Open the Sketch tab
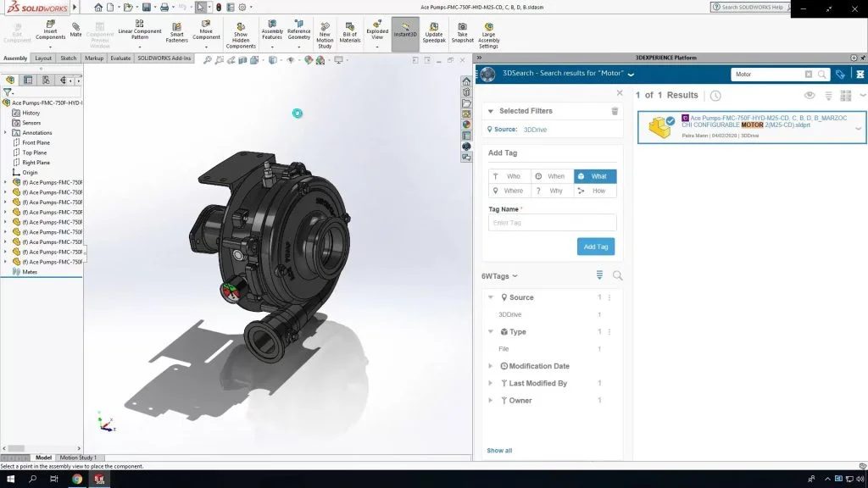Image resolution: width=868 pixels, height=488 pixels. (68, 58)
